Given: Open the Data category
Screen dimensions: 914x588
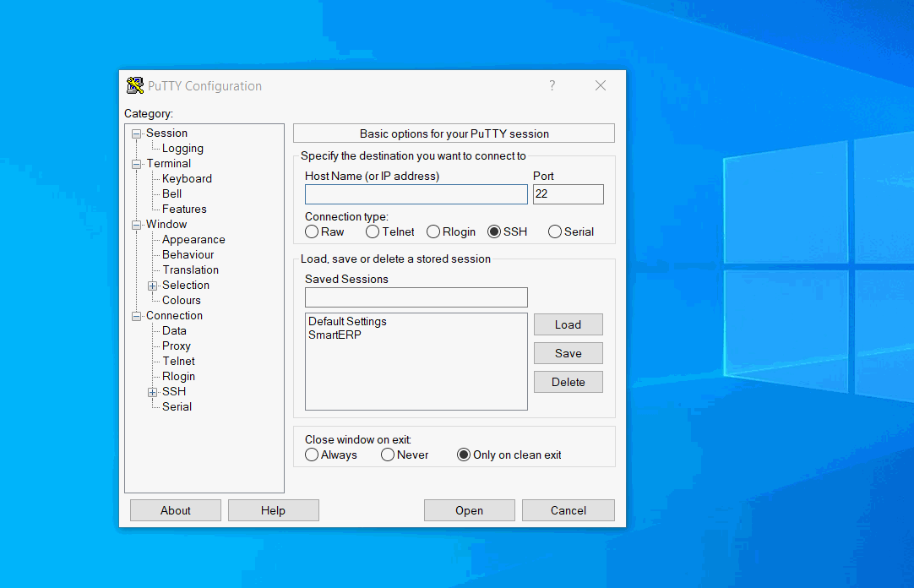Looking at the screenshot, I should click(174, 330).
